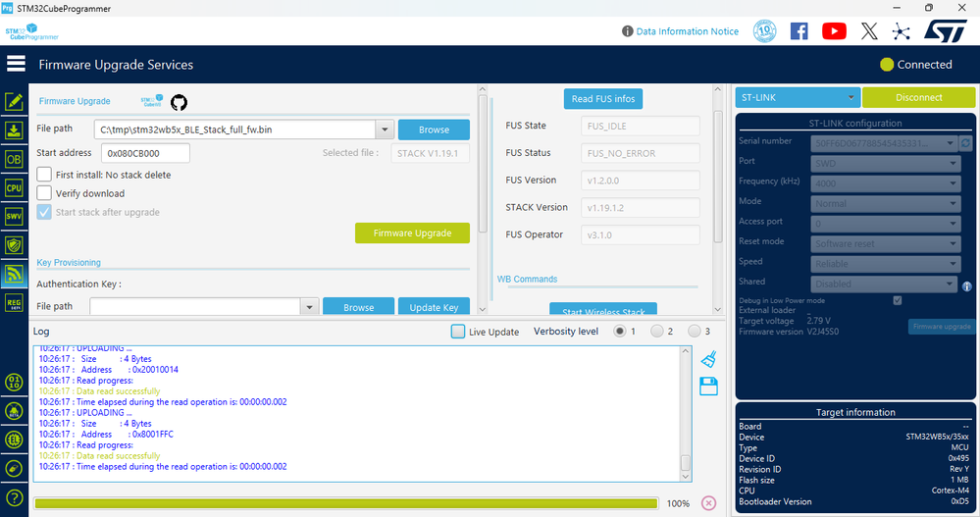Click the Start address input field
The height and width of the screenshot is (517, 980).
click(145, 152)
